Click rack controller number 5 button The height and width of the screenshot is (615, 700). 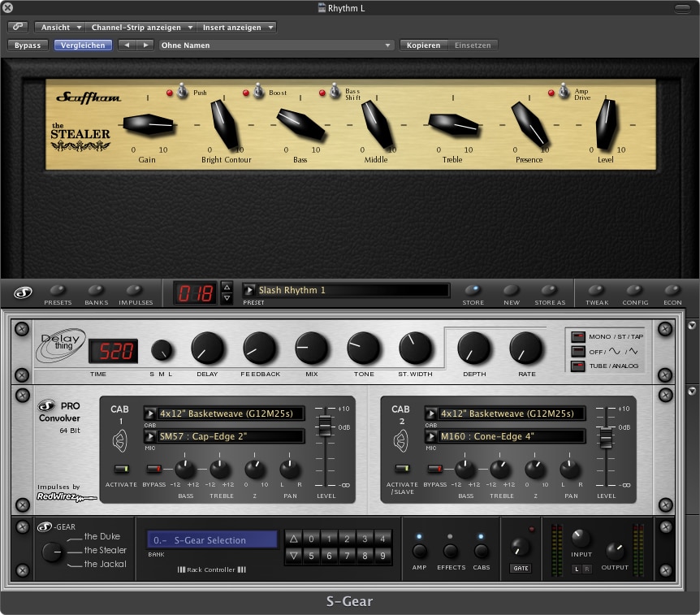(x=311, y=556)
